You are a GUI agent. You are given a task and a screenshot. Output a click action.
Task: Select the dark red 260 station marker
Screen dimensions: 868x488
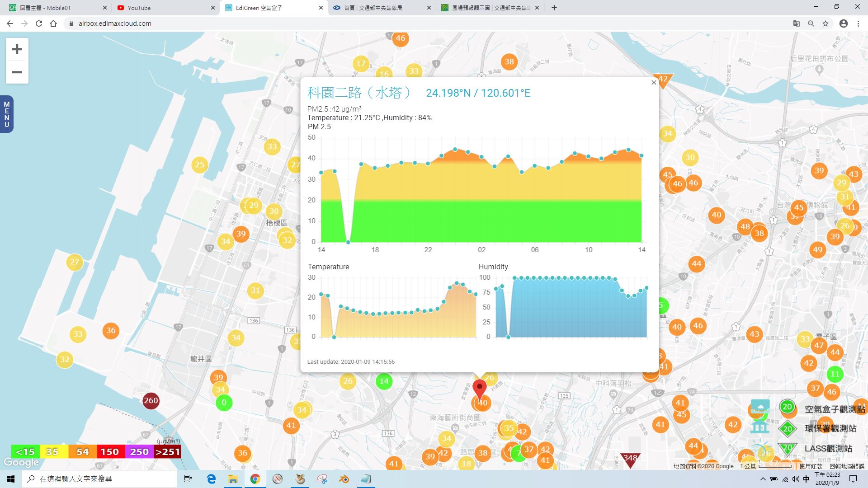click(x=151, y=401)
